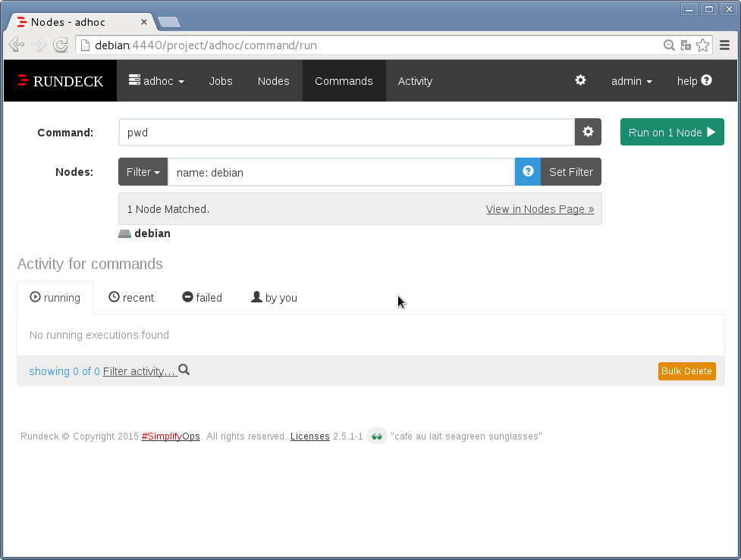Open the #SimplifyOps link
Image resolution: width=741 pixels, height=560 pixels.
[171, 436]
